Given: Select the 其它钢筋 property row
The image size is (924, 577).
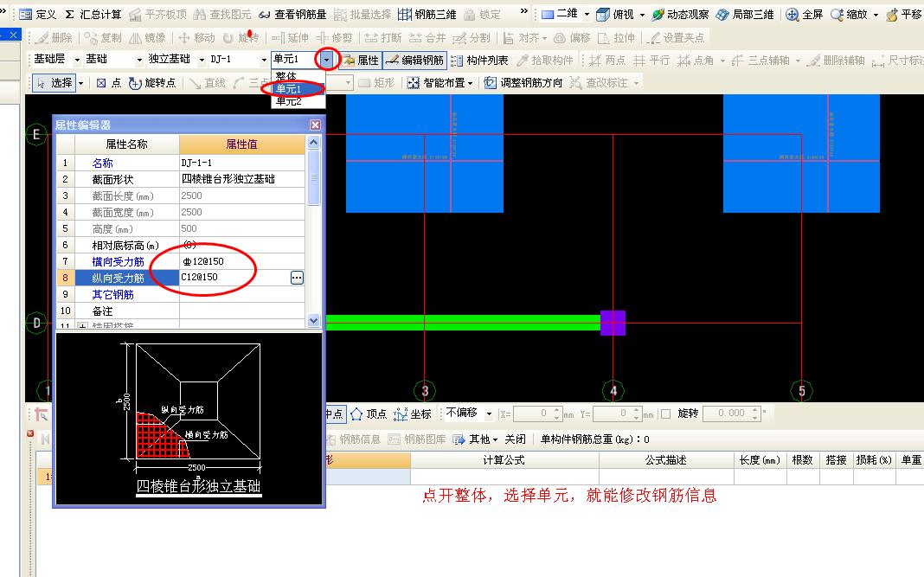Looking at the screenshot, I should point(181,295).
